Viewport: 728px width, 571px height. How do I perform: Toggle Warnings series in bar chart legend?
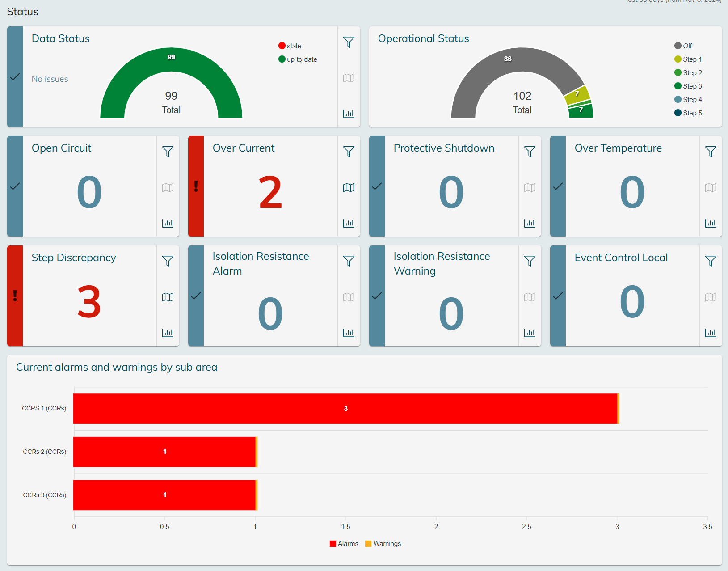click(383, 544)
